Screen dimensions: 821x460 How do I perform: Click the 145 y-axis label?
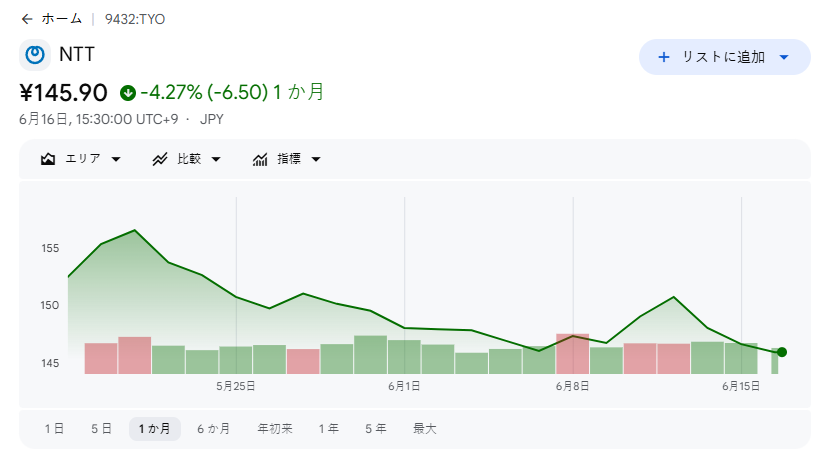(50, 363)
